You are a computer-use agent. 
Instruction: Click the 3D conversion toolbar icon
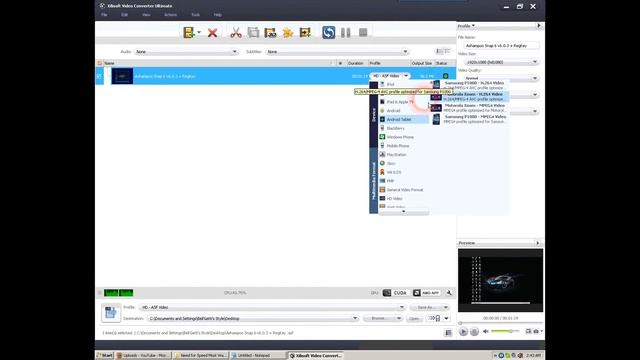pyautogui.click(x=270, y=33)
